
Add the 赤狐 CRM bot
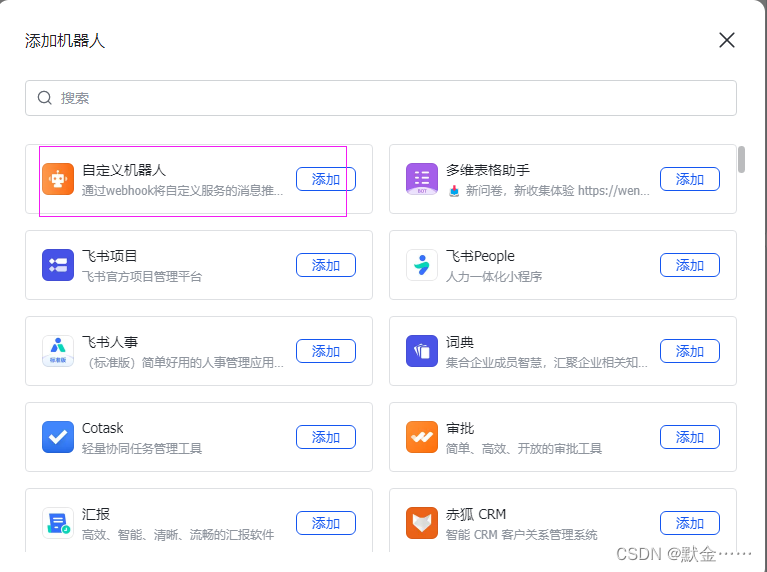[x=690, y=523]
